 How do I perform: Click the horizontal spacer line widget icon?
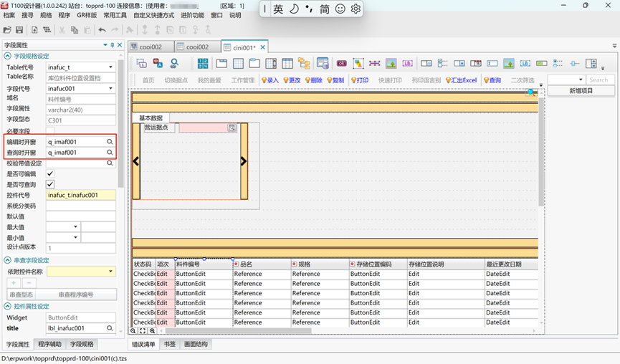(x=374, y=63)
